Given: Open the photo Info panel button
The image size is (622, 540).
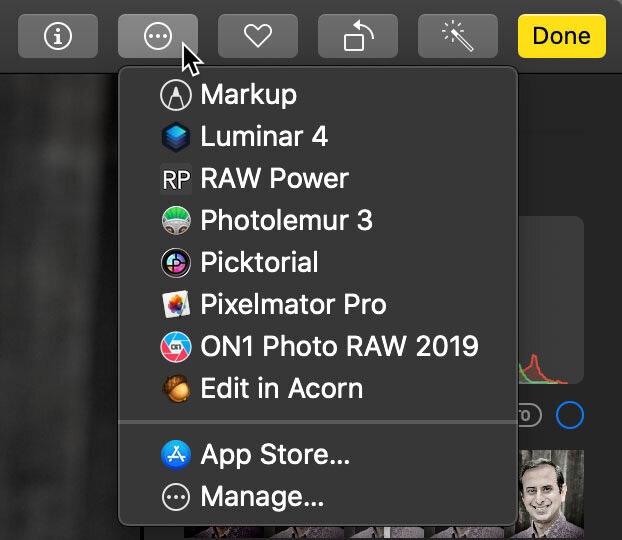Looking at the screenshot, I should point(58,36).
